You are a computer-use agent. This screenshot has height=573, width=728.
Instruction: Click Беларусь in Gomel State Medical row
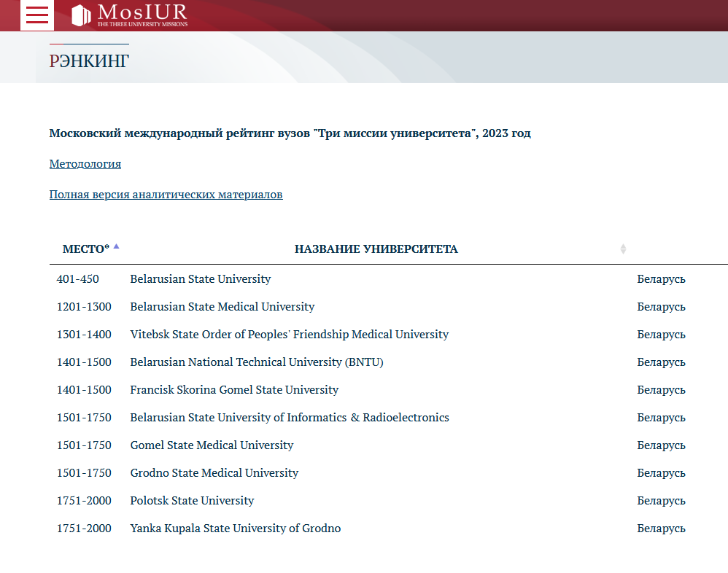click(661, 446)
